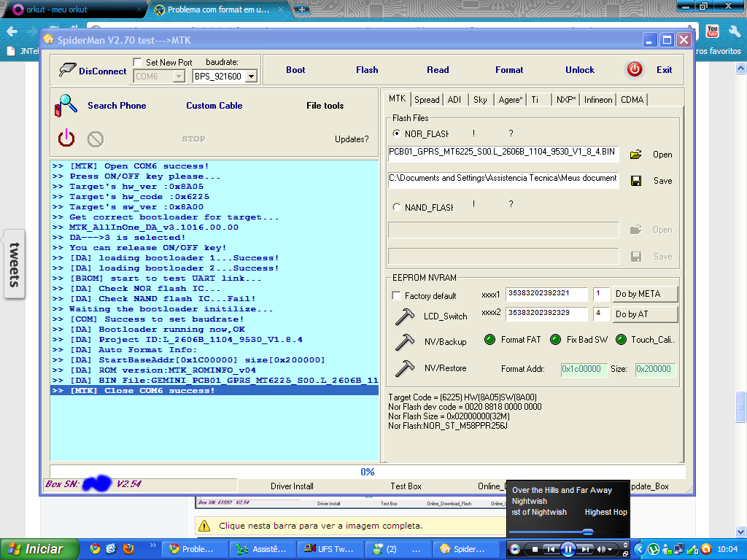Switch to the ADI tab
This screenshot has height=560, width=747.
(454, 99)
